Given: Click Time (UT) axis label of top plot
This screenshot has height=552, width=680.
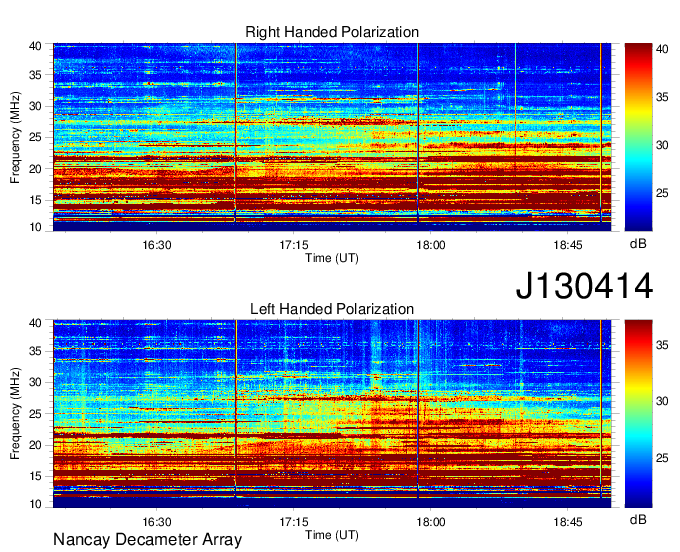Looking at the screenshot, I should point(332,258).
